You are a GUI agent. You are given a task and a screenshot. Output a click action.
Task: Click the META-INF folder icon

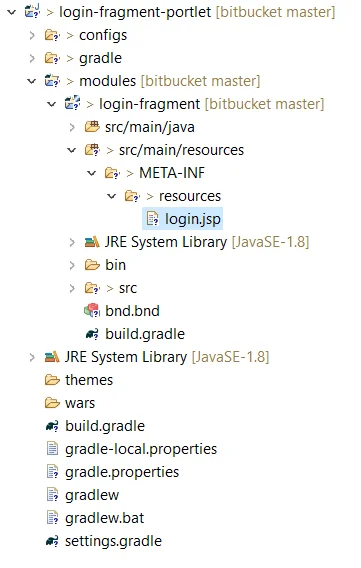click(112, 173)
